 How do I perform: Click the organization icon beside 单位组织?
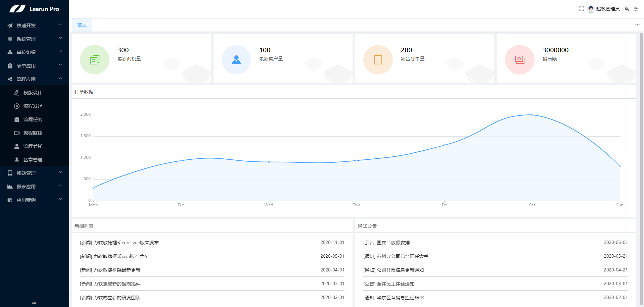coord(10,52)
